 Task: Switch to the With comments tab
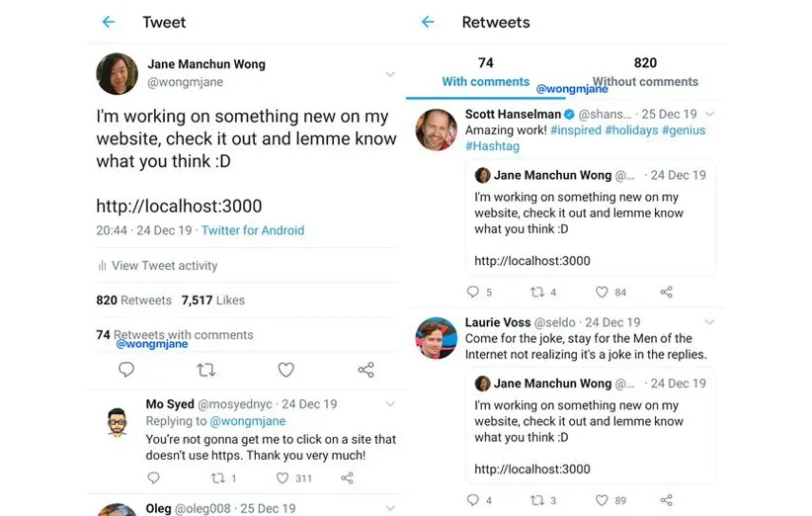pos(485,73)
